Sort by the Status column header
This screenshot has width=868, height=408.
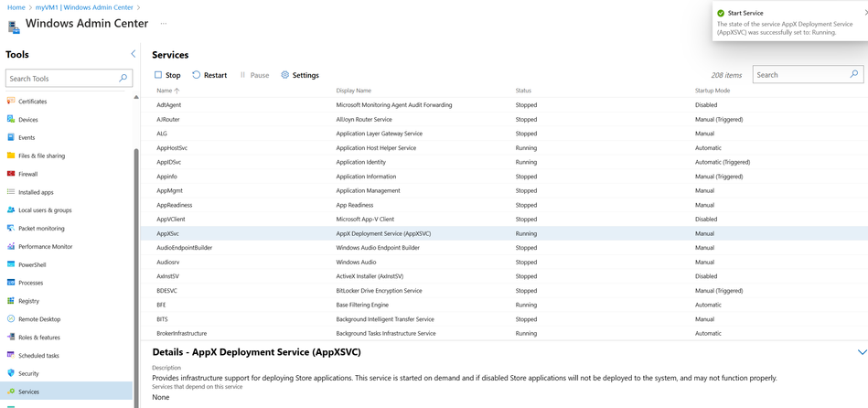523,91
